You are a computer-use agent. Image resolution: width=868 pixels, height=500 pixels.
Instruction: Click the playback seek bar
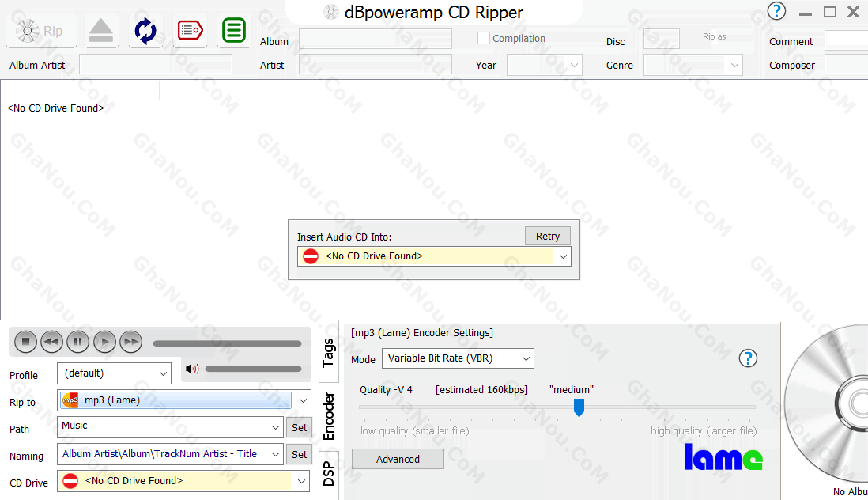[x=227, y=344]
